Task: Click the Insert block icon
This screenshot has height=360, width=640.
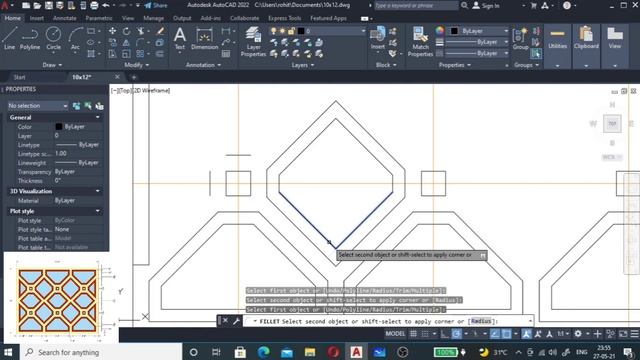Action: [x=378, y=38]
